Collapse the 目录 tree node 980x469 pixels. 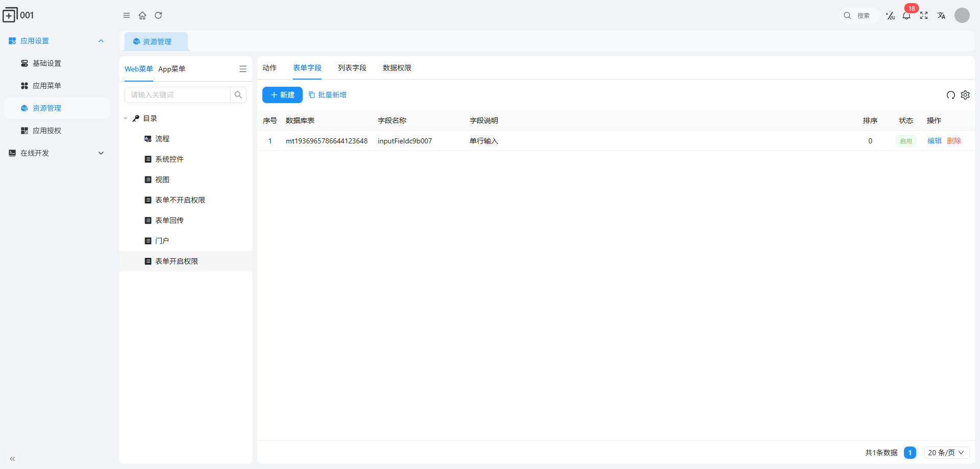pos(126,118)
